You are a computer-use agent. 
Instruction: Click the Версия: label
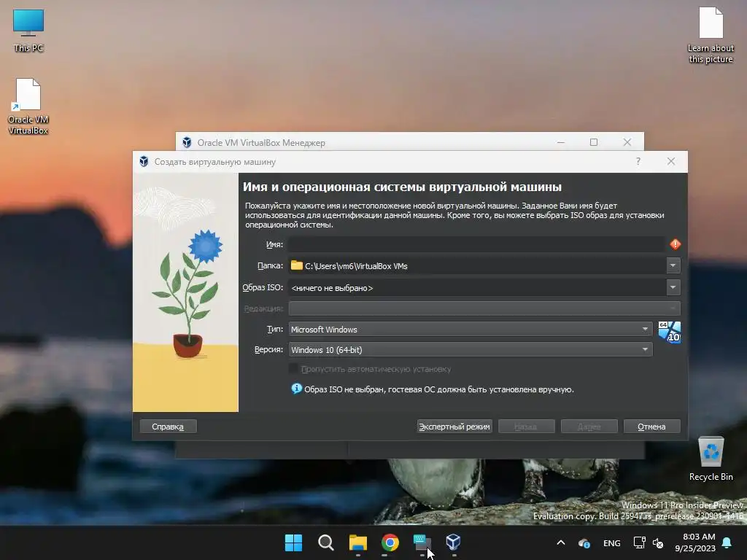268,349
